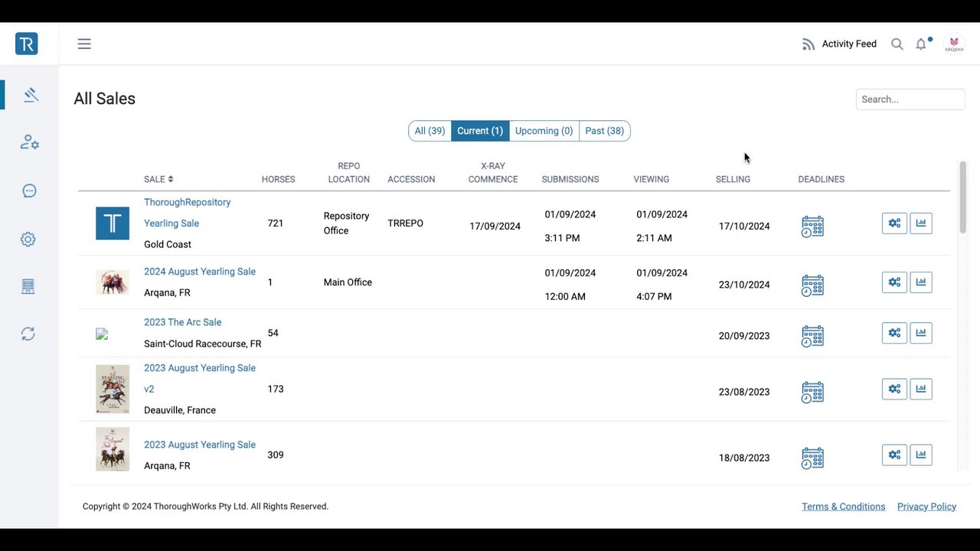Image resolution: width=980 pixels, height=551 pixels.
Task: Open settings gears for ThoroughRepository Yearling Sale
Action: click(894, 223)
